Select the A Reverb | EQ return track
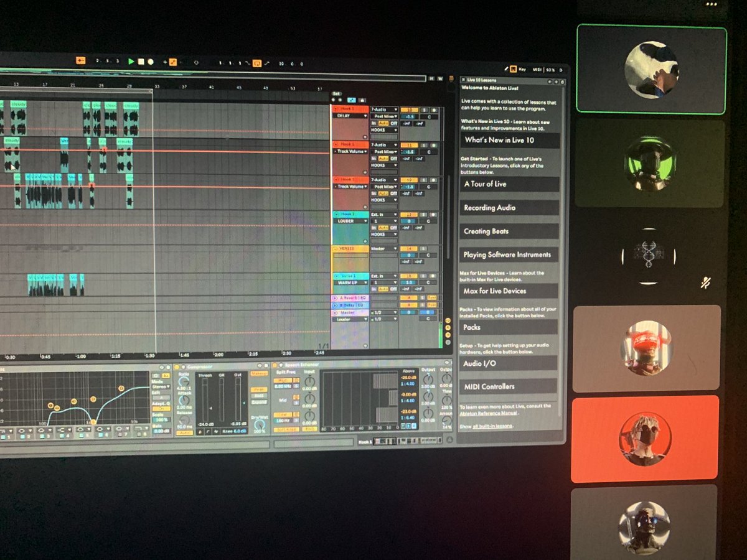747x560 pixels. pos(350,298)
